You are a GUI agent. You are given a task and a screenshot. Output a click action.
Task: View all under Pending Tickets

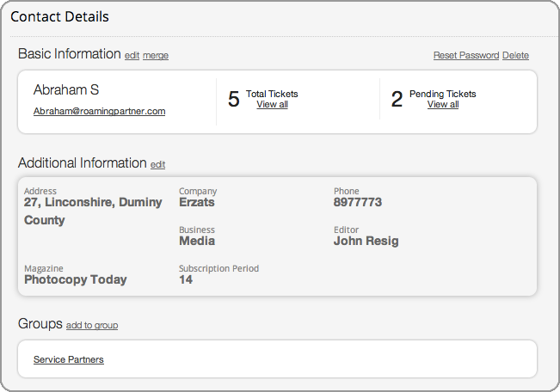(x=443, y=104)
